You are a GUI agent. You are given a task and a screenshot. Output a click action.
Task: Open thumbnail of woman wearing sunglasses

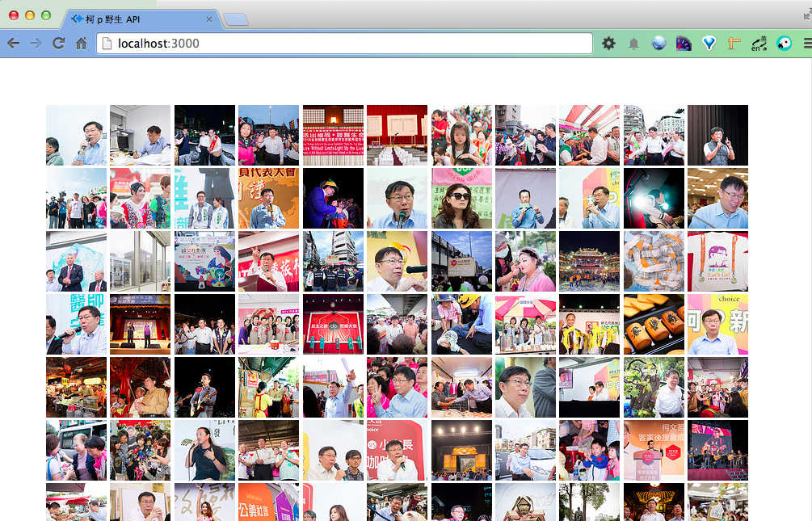click(461, 198)
